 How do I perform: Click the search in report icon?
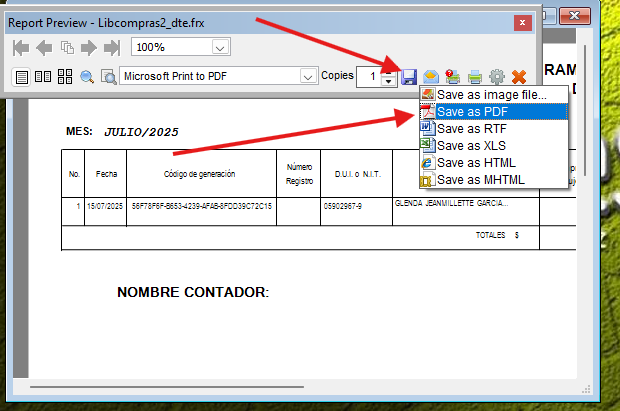(108, 77)
